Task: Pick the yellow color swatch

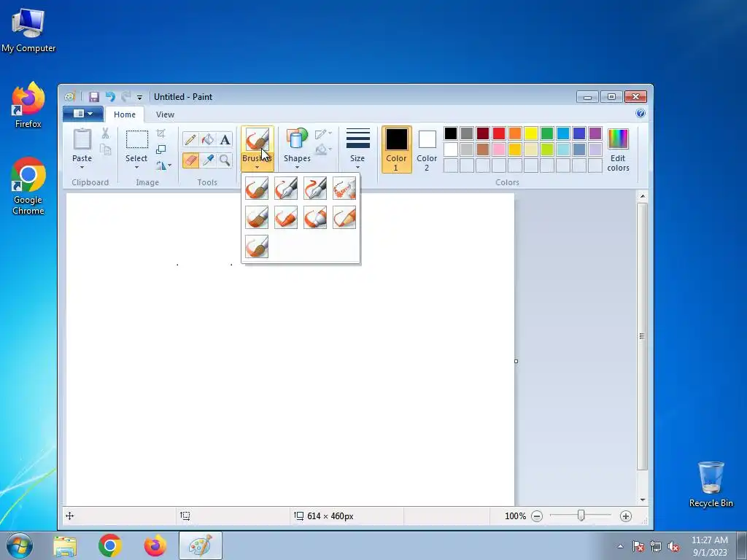Action: pos(531,133)
